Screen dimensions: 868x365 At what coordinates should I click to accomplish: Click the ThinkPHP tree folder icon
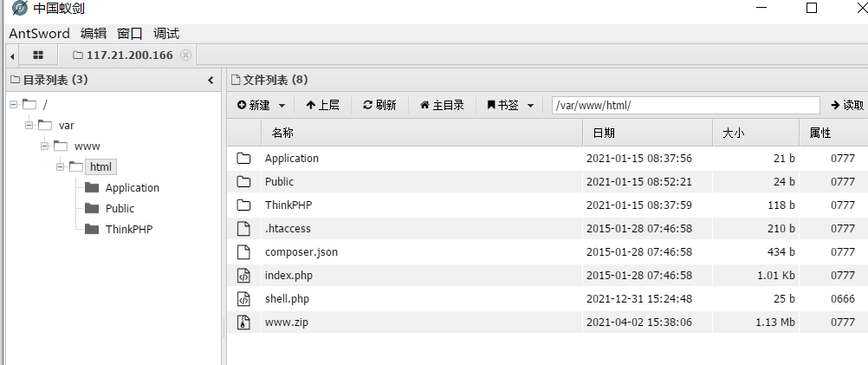[x=91, y=229]
